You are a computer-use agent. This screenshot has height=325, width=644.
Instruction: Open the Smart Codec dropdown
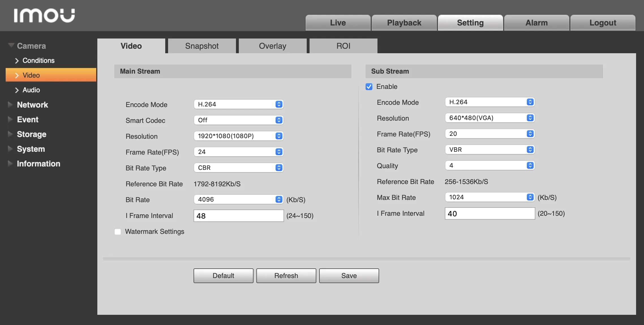(238, 120)
